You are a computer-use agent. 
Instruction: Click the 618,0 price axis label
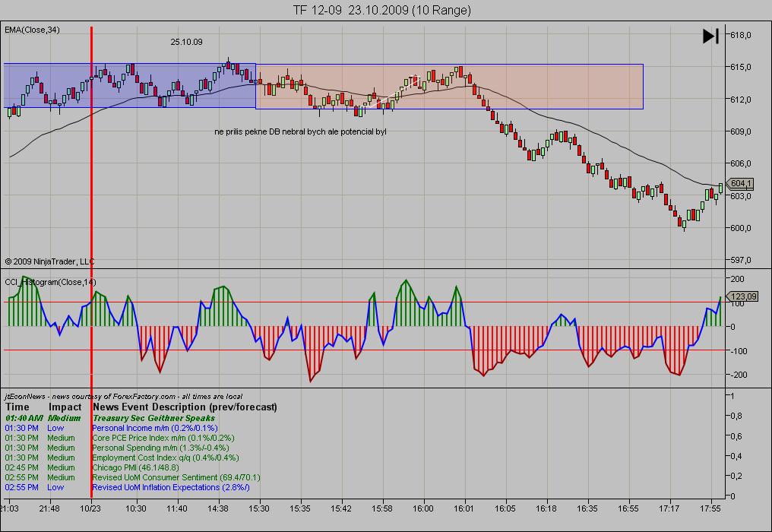point(741,35)
